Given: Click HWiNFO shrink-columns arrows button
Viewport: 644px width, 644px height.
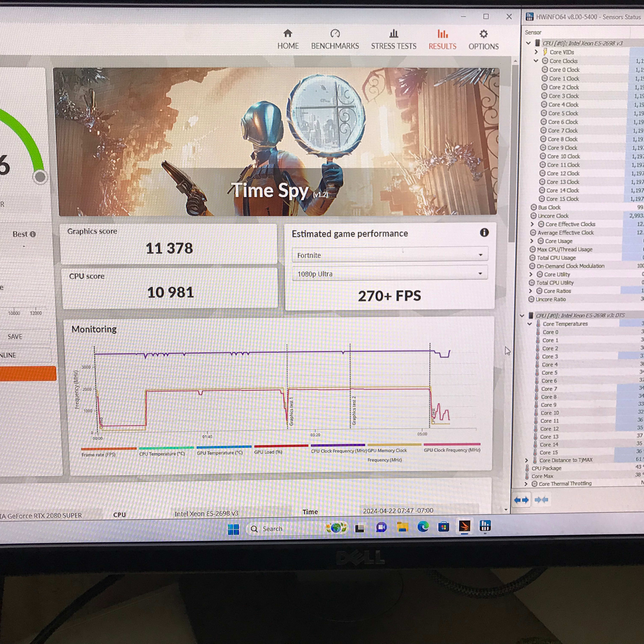Looking at the screenshot, I should tap(541, 500).
